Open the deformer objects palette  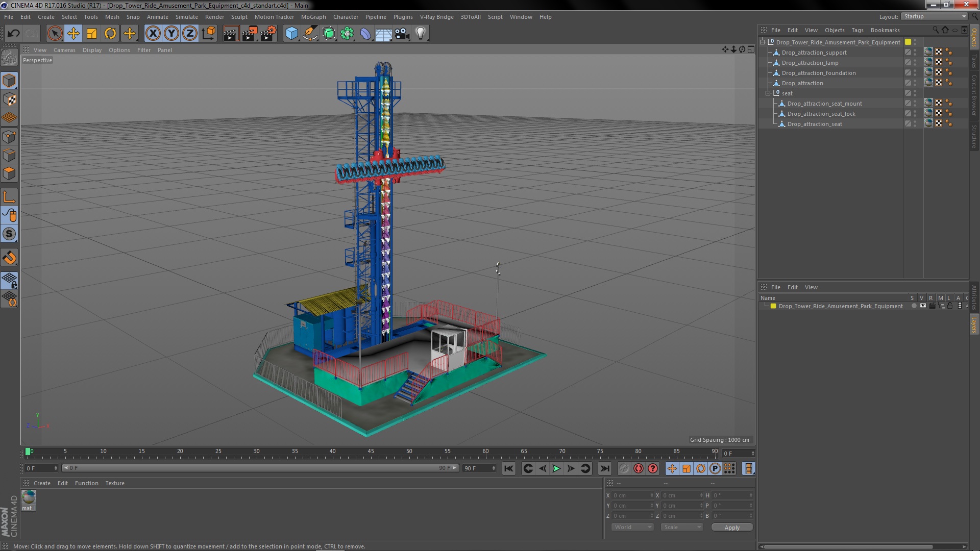click(365, 34)
